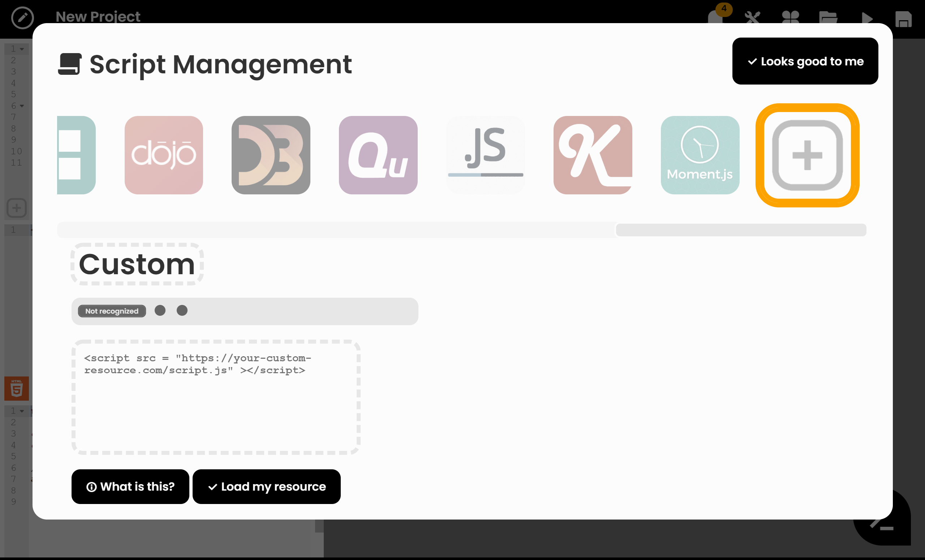Open the tools wrench icon in header
This screenshot has height=560, width=925.
pos(753,18)
